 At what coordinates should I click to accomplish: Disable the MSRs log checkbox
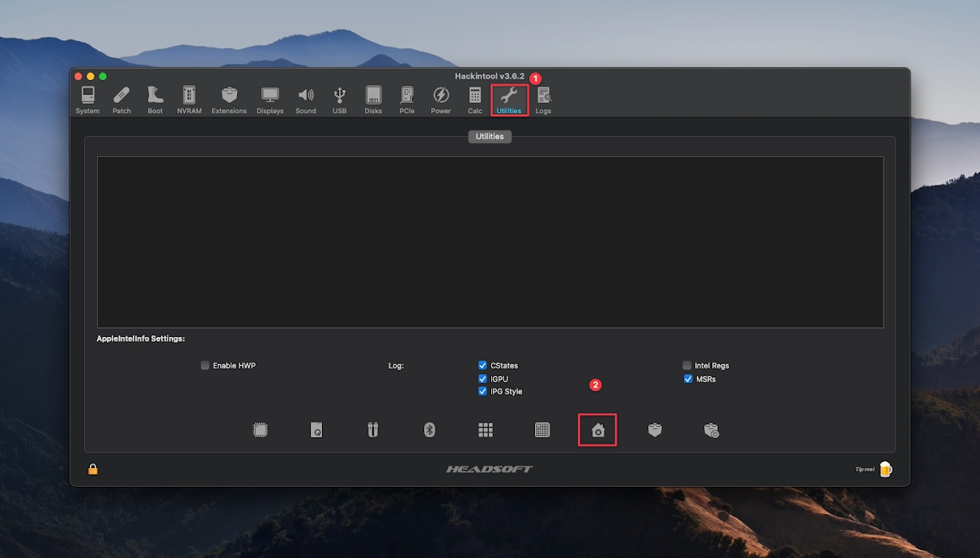[688, 378]
